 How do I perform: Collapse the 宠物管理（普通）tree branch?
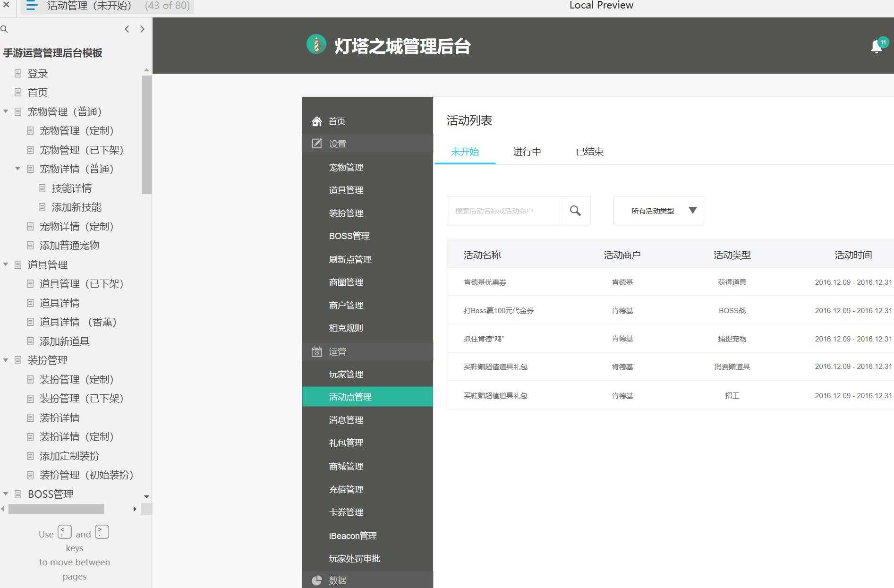(6, 111)
